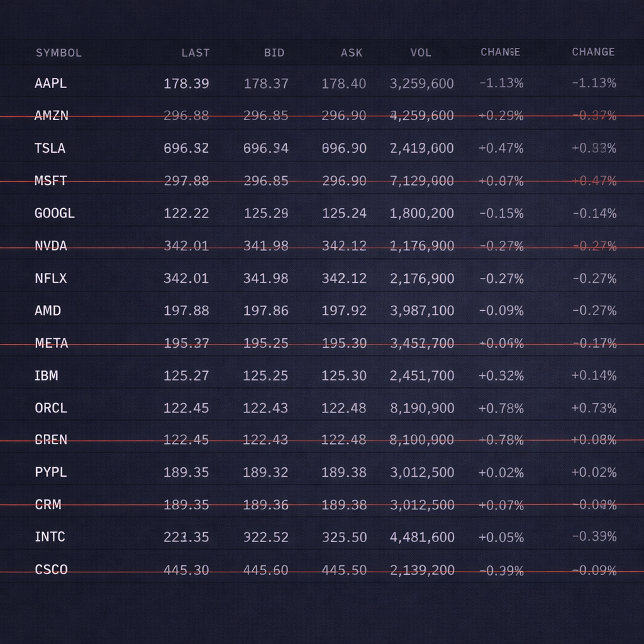Click the NFLX ticker symbol

click(x=50, y=278)
